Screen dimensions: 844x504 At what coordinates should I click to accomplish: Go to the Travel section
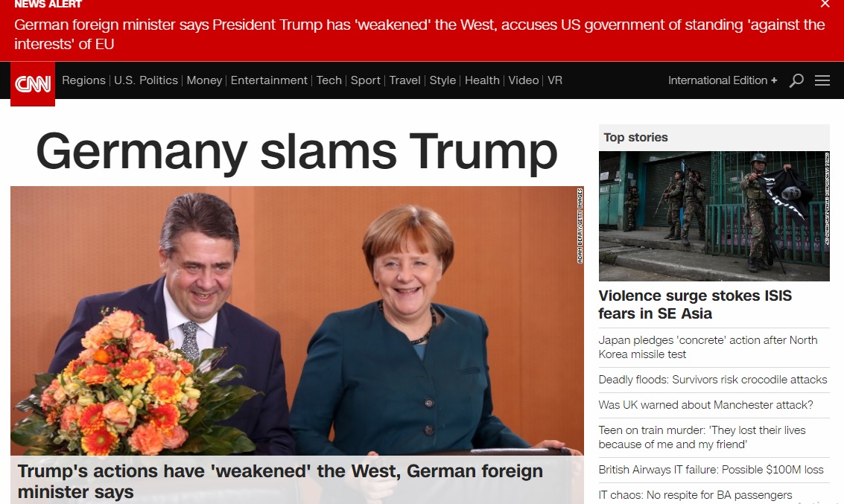pyautogui.click(x=404, y=80)
